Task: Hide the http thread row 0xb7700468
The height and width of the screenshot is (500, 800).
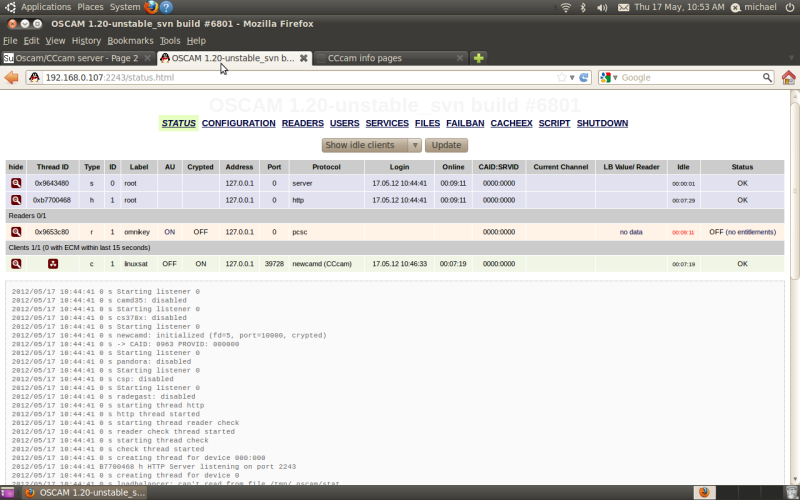Action: pos(16,200)
